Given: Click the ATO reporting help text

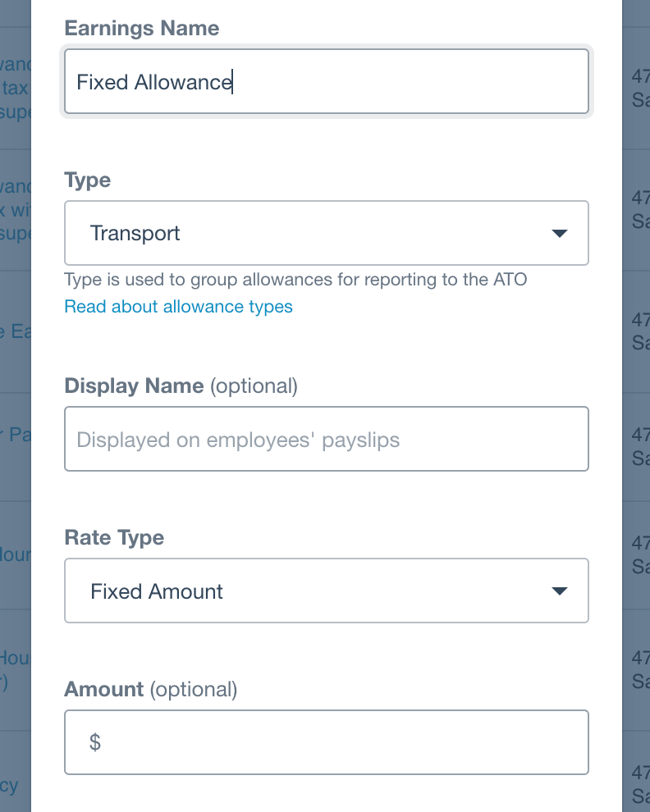Looking at the screenshot, I should coord(295,280).
